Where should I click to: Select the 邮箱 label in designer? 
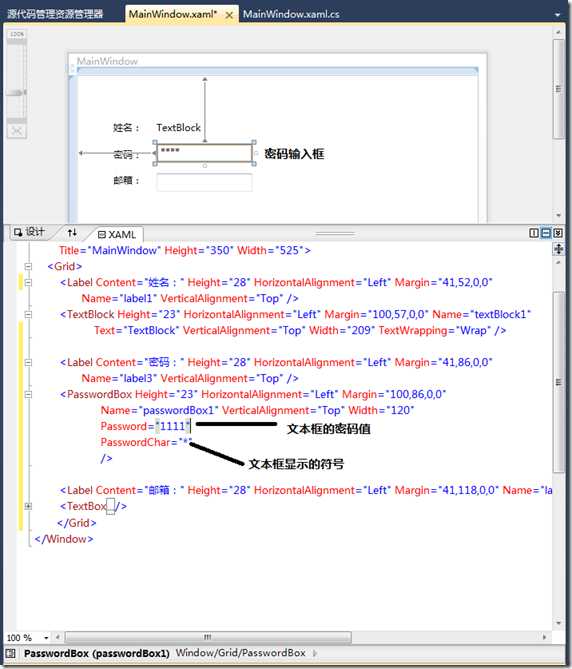point(126,180)
